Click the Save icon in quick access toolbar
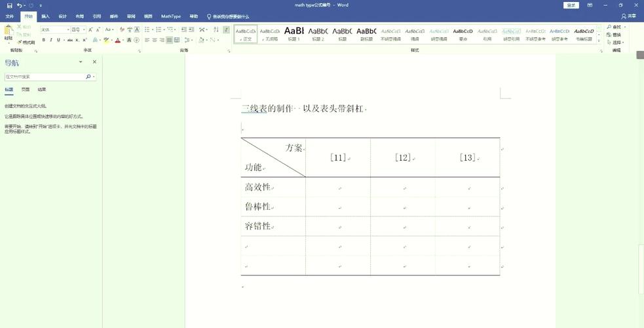 (x=9, y=5)
